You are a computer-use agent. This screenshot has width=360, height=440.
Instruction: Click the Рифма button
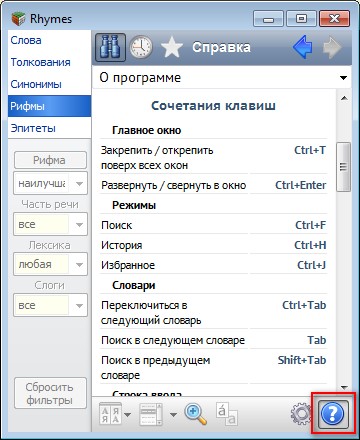pos(50,160)
